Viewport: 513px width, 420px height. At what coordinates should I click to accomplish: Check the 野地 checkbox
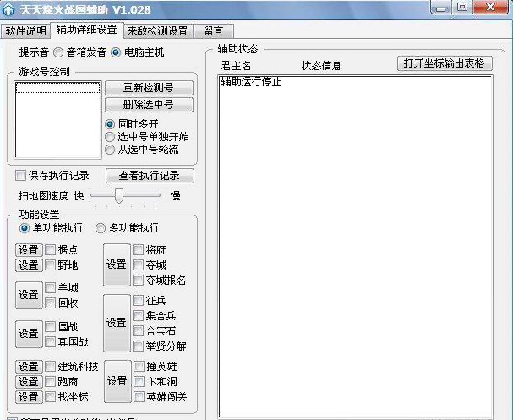click(50, 265)
